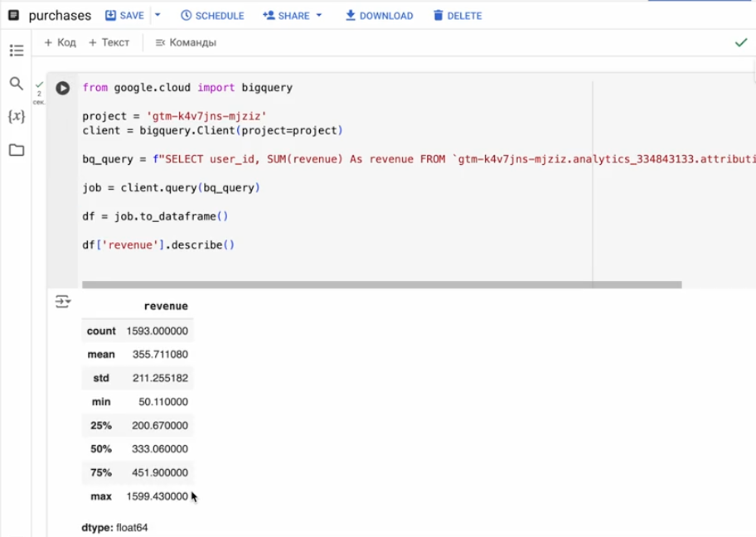Expand the dropdown arrow next to SAVE

(157, 16)
